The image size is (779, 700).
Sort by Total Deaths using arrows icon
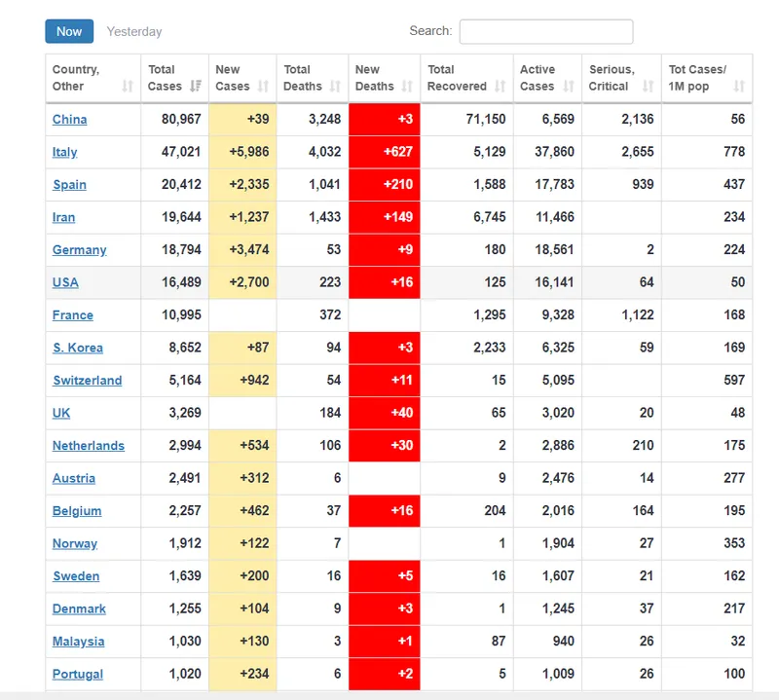(x=335, y=87)
